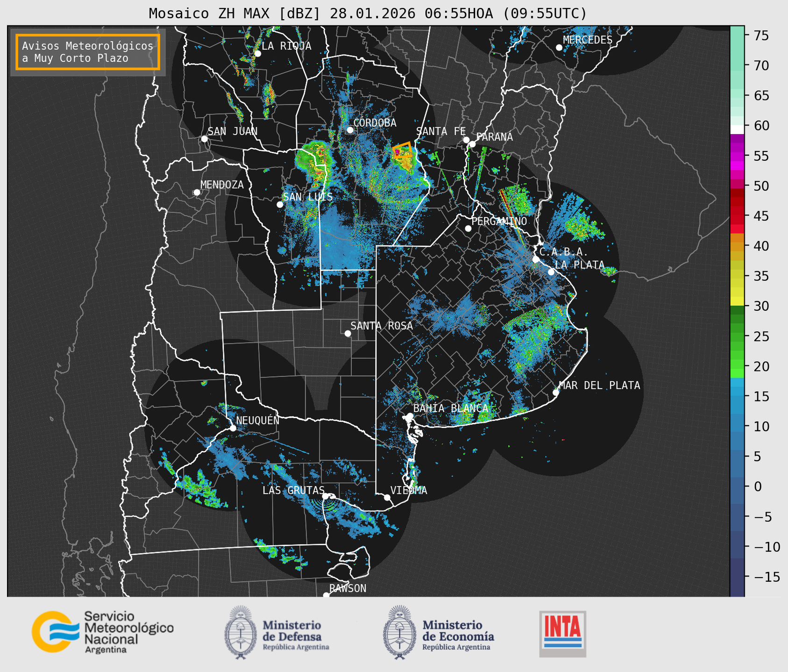Click the Pergamino city marker dot

click(468, 229)
